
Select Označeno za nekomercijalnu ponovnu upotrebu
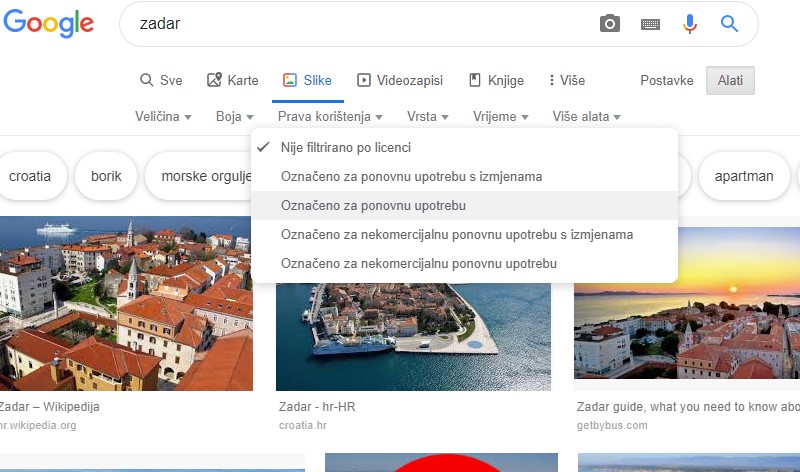pyautogui.click(x=419, y=263)
